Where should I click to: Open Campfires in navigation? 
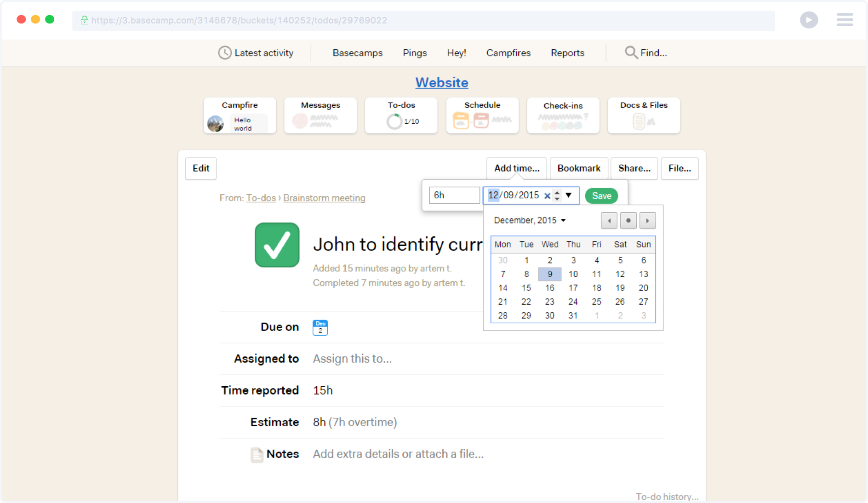[x=508, y=53]
